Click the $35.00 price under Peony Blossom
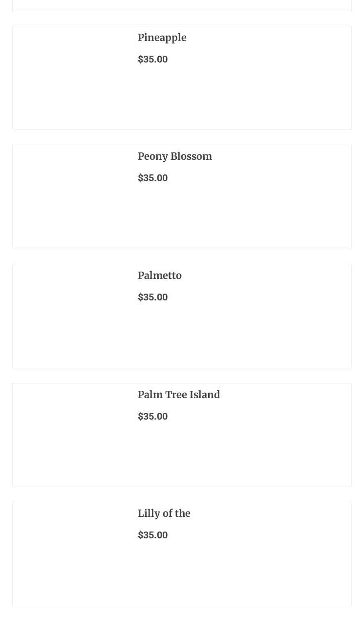 [152, 178]
